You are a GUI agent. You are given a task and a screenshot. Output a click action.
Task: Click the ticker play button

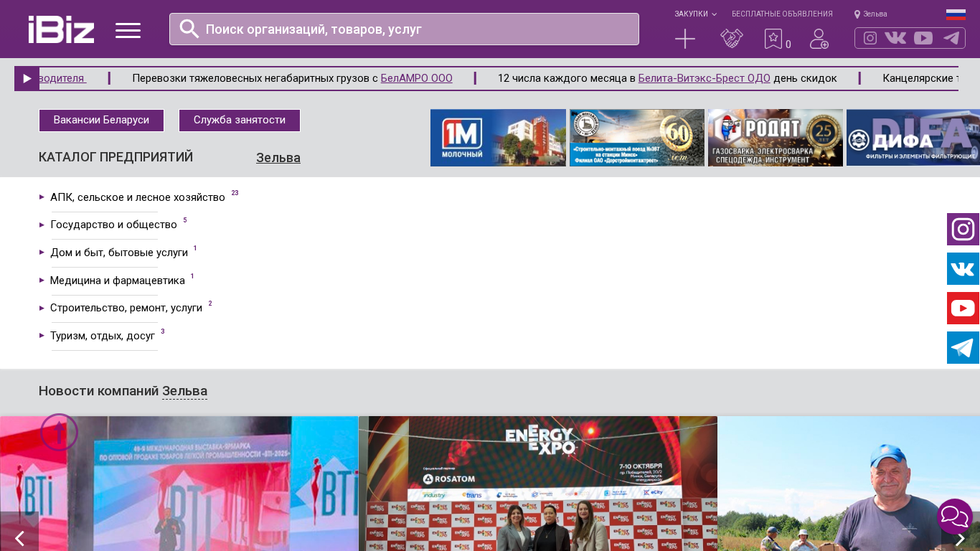click(27, 79)
